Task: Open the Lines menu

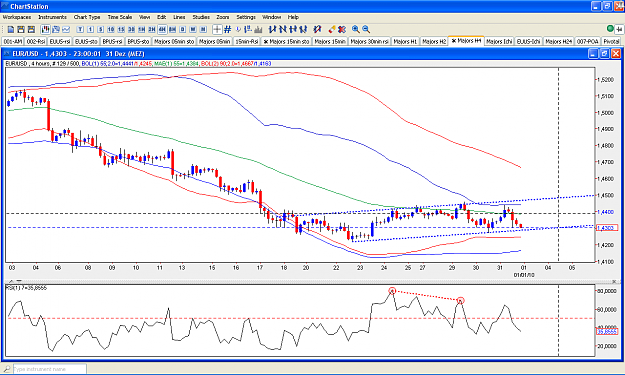Action: (179, 17)
